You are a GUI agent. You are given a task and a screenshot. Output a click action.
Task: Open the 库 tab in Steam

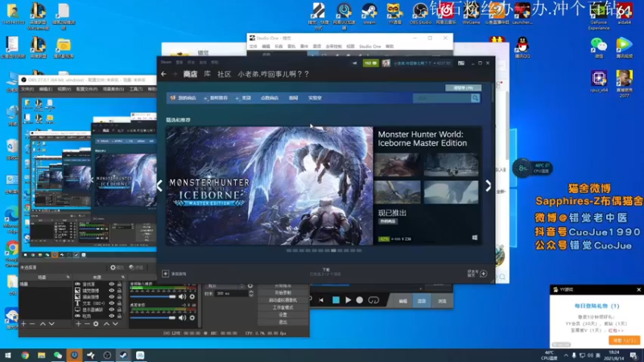tap(208, 74)
